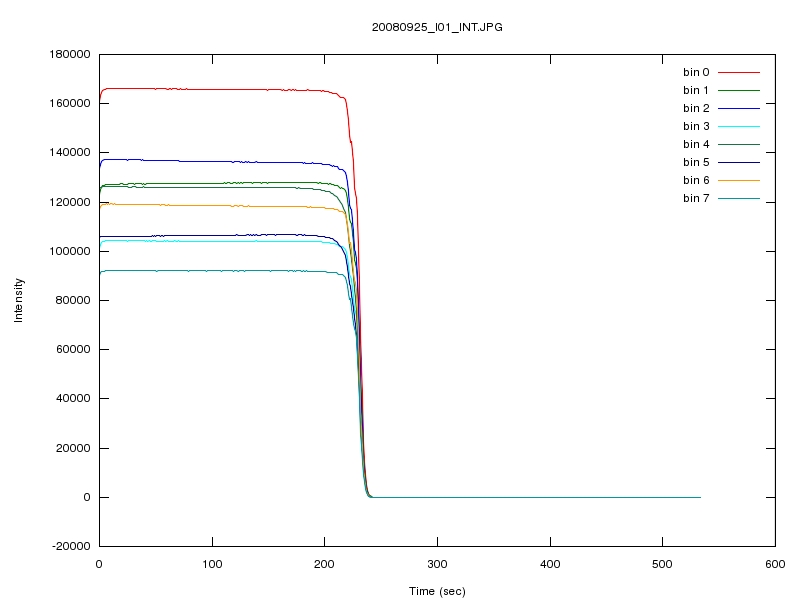Click the teal bin 7 legend line sample

point(739,198)
